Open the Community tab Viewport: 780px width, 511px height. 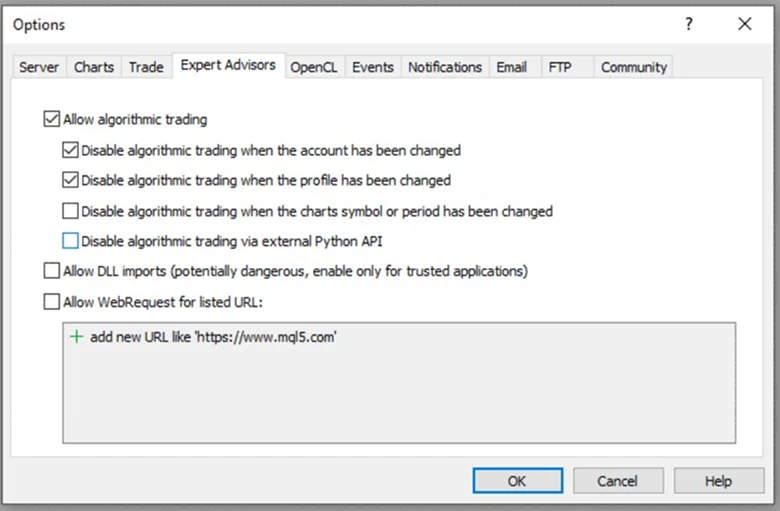[634, 67]
